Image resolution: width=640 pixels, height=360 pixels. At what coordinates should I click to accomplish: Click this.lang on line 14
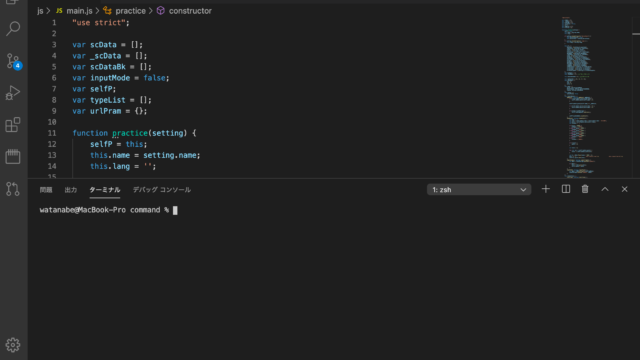(x=110, y=166)
